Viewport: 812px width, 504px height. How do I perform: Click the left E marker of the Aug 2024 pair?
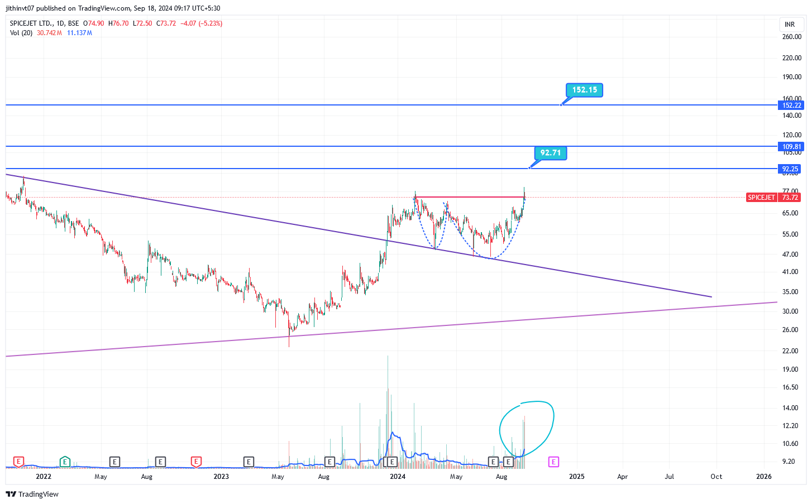[493, 462]
